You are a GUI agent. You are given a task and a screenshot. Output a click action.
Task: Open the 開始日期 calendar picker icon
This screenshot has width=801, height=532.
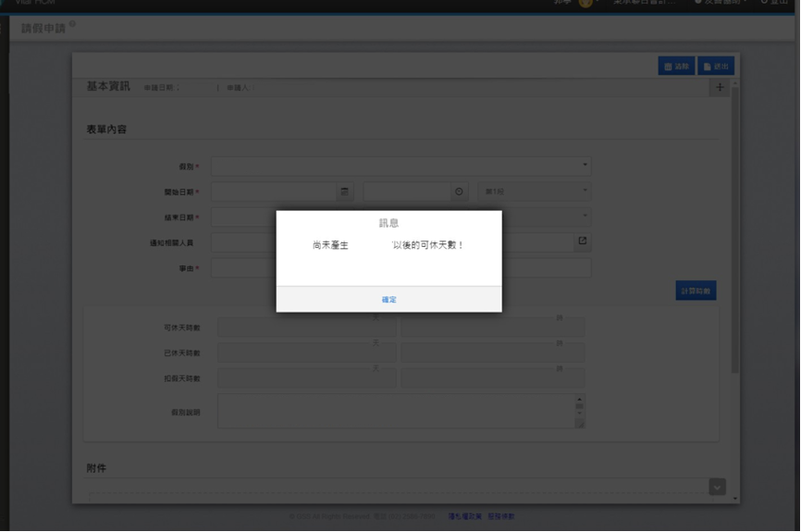[x=345, y=192]
